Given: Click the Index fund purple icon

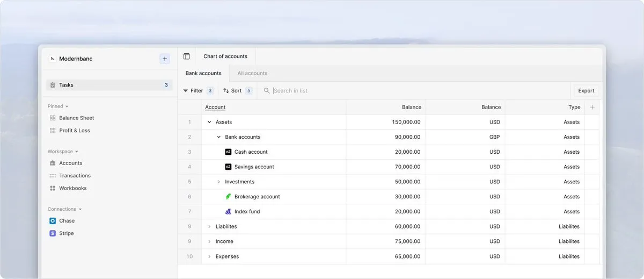Looking at the screenshot, I should (228, 212).
